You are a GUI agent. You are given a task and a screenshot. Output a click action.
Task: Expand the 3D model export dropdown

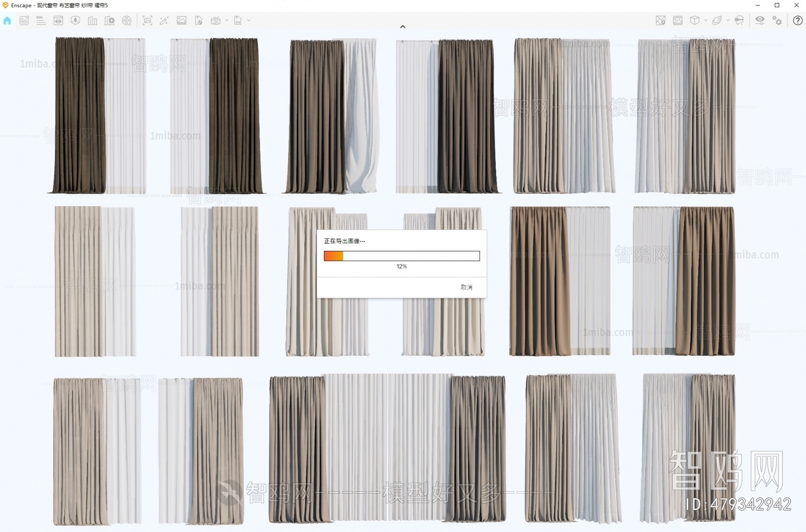tap(706, 21)
